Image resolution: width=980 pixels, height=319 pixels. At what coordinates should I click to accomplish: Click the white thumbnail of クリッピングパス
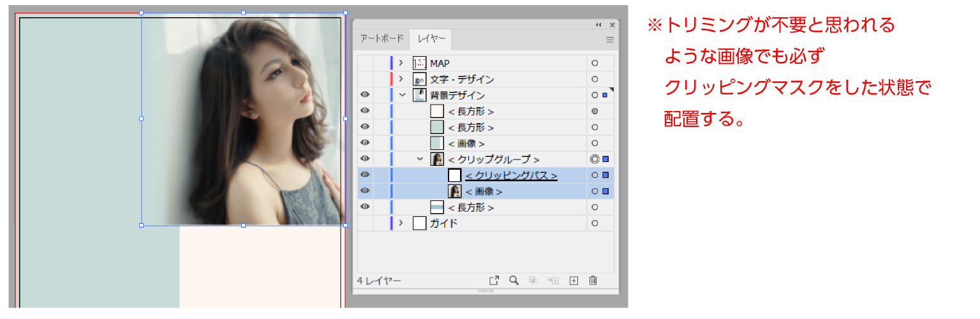click(454, 175)
